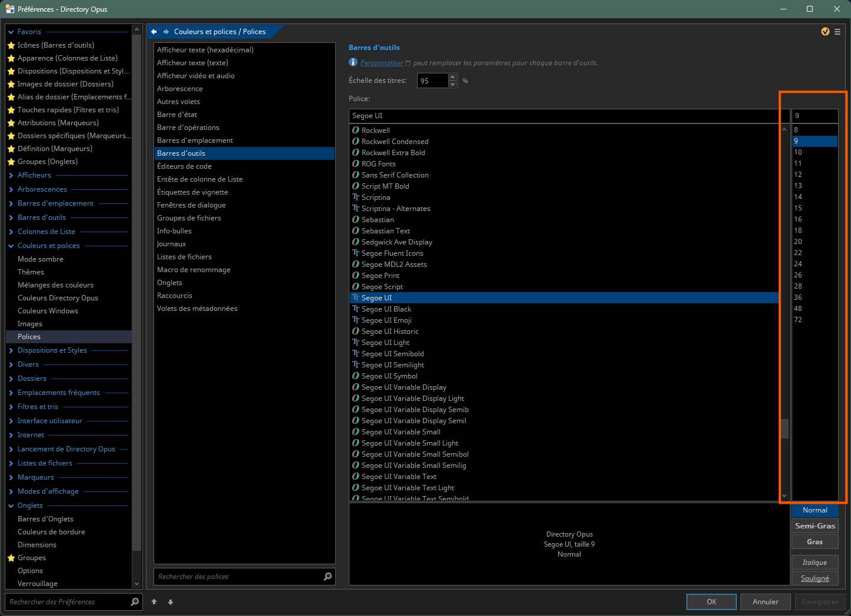Click the font icon next to ROG Fonts

356,164
